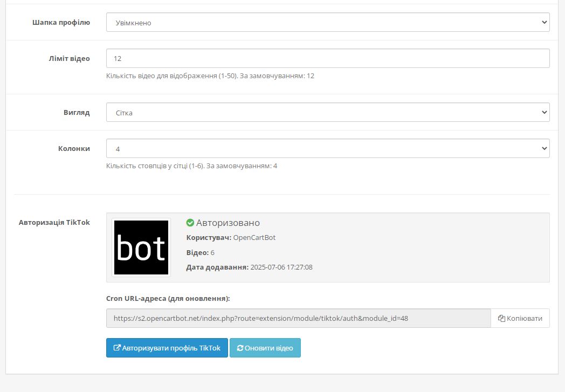Click the Cron URL address field
The width and height of the screenshot is (565, 392).
point(298,318)
